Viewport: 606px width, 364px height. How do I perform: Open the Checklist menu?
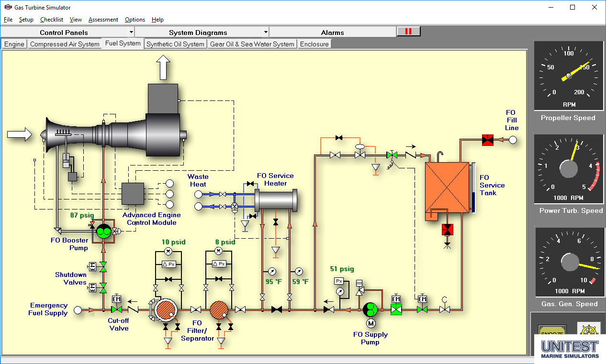51,20
